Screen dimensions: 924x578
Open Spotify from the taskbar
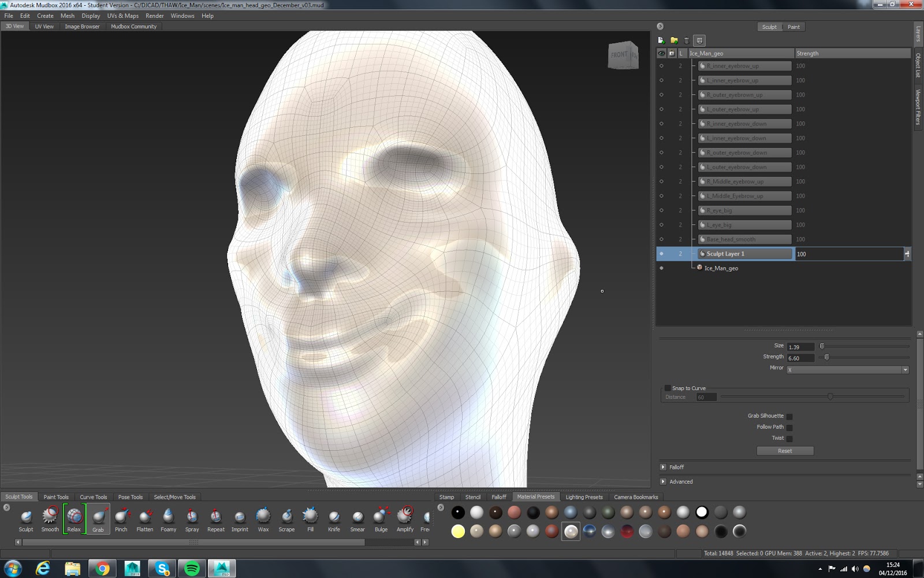coord(192,569)
